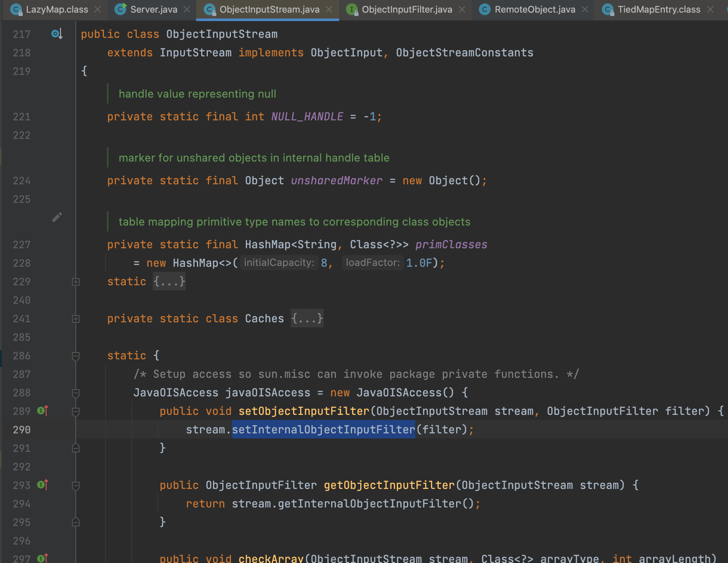Close the ObjectInputStream.java tab

(x=329, y=9)
